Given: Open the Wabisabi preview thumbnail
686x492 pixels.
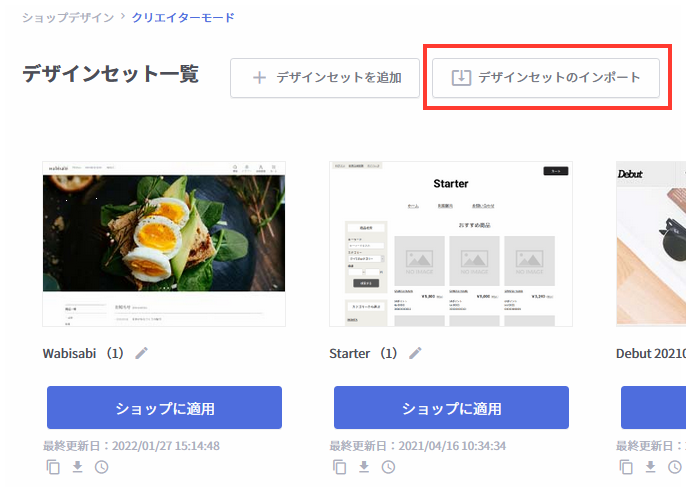Looking at the screenshot, I should pos(164,244).
